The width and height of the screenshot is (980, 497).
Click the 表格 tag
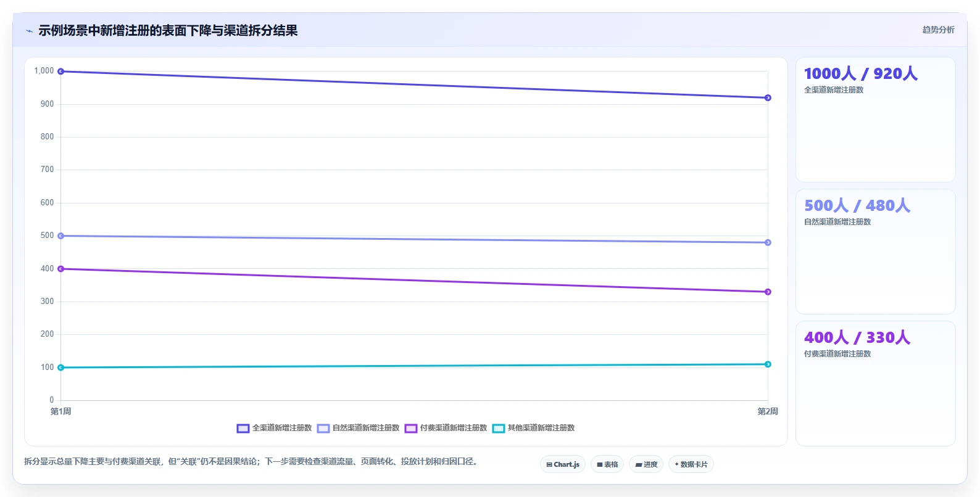pos(607,464)
